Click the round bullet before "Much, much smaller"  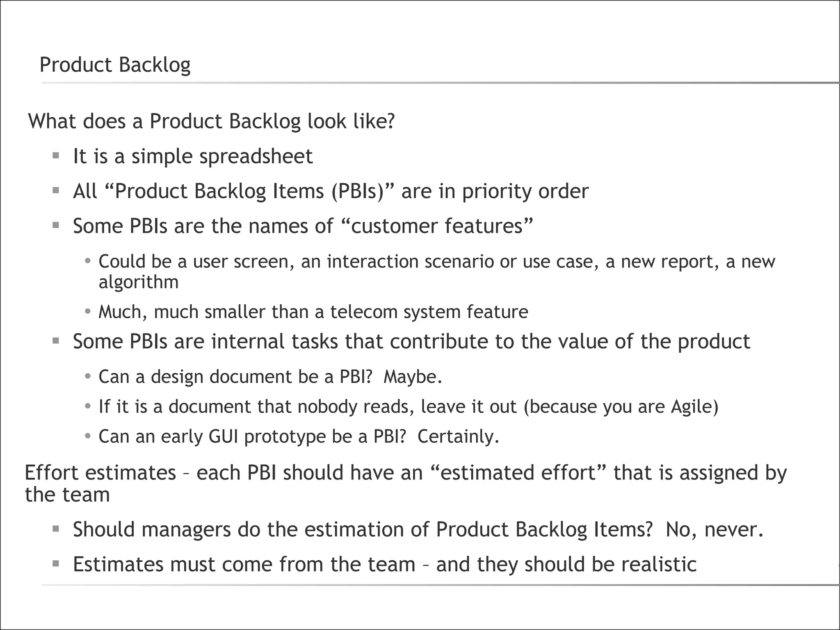point(87,312)
